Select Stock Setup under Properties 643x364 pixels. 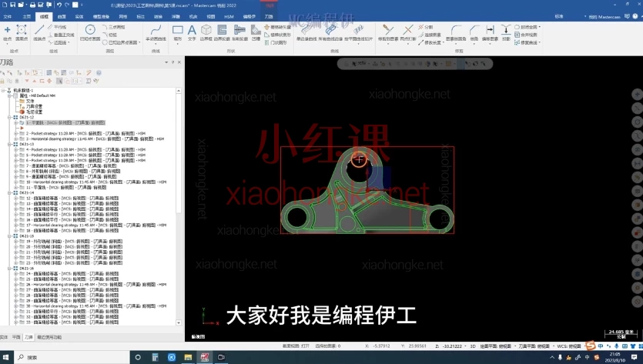[x=34, y=112]
